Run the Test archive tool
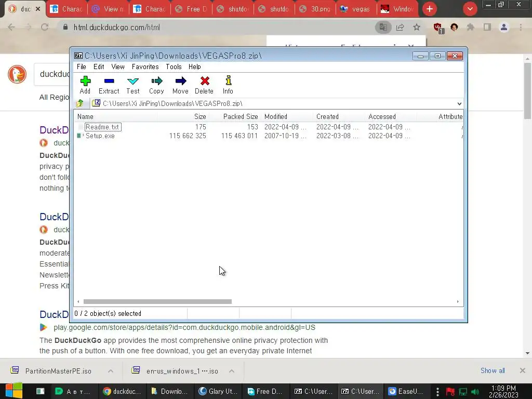This screenshot has height=399, width=532. [132, 85]
